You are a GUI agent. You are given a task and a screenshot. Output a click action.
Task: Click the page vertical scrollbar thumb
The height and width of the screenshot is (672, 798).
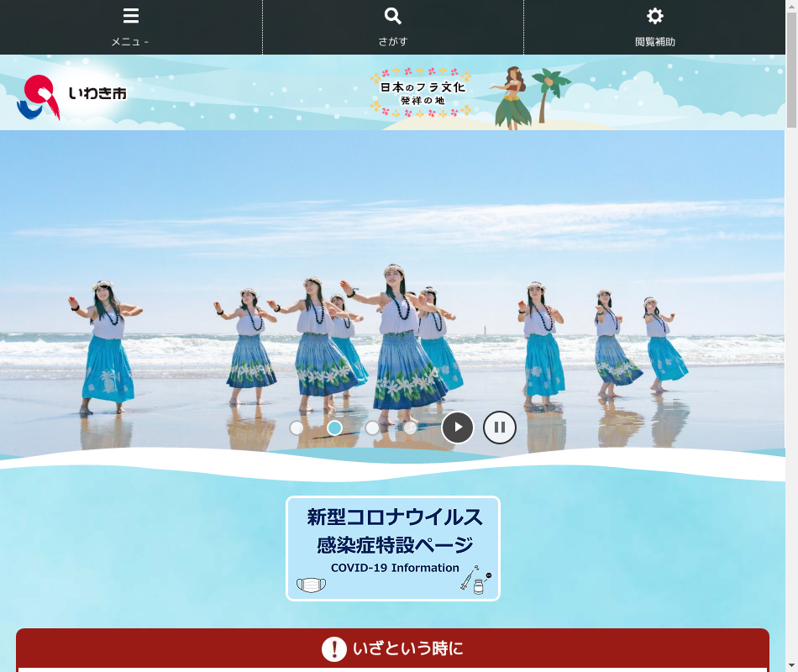(x=791, y=70)
